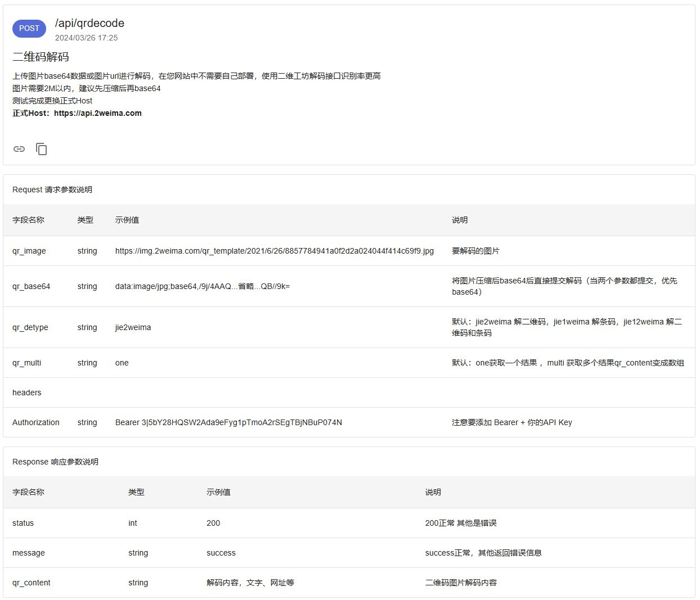Click the chain link icon
Screen dimensions: 700x600
(19, 149)
